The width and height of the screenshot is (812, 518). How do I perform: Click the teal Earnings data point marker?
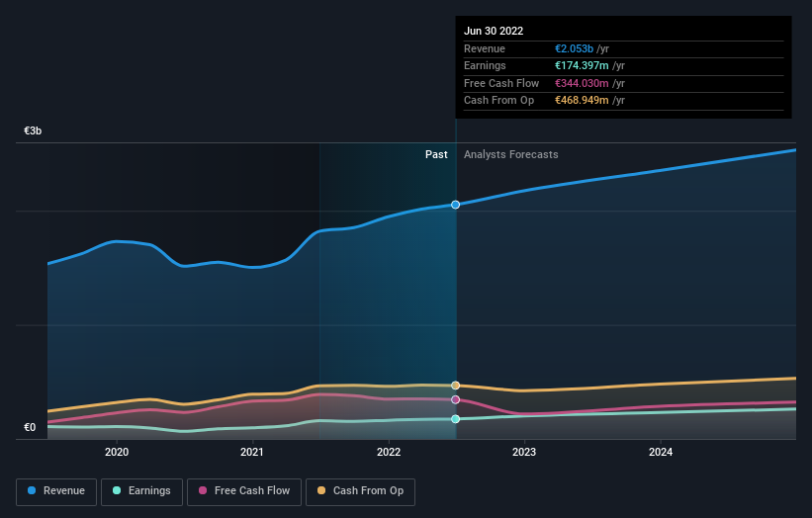[455, 419]
